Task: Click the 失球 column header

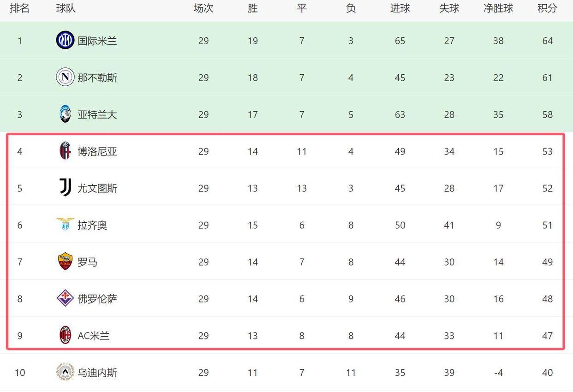Action: tap(449, 8)
